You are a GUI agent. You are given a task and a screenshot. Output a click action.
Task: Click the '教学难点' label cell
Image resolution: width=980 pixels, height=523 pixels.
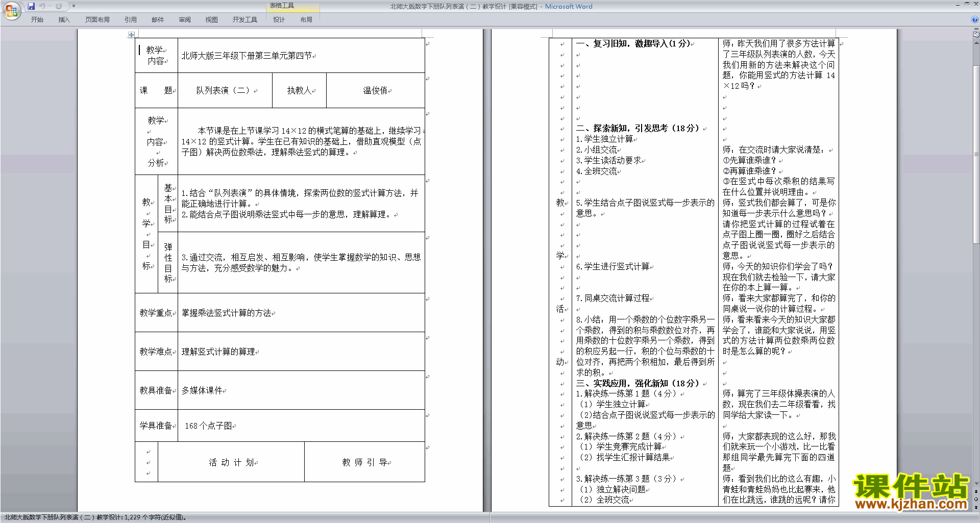(x=156, y=352)
